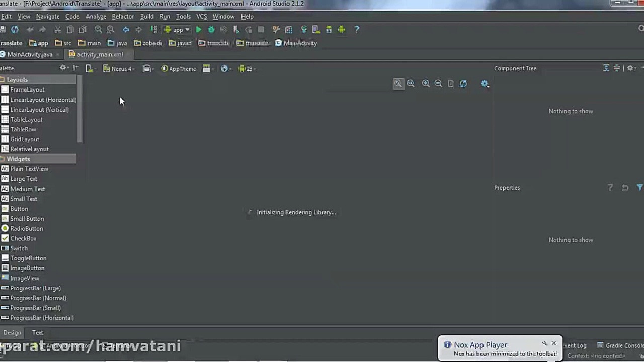Switch to the MainActivity.java tab
Screen dimensions: 644x362
tap(29, 54)
